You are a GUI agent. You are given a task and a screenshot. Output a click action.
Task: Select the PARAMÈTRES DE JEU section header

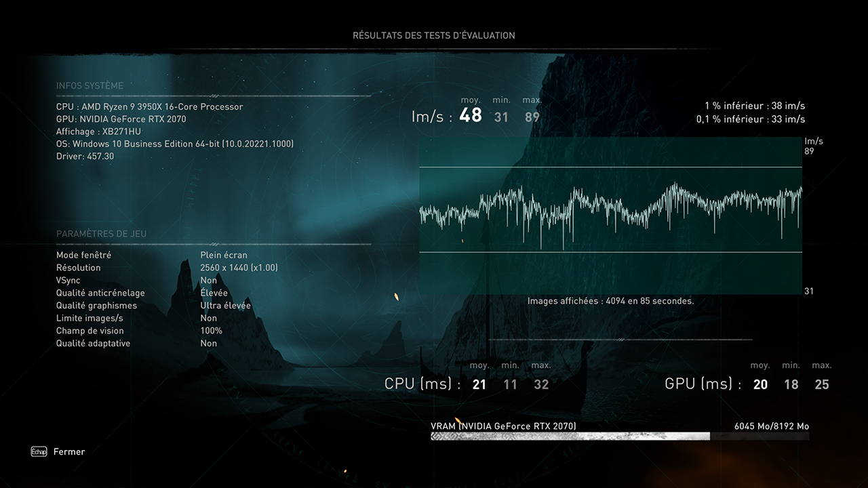pos(101,234)
